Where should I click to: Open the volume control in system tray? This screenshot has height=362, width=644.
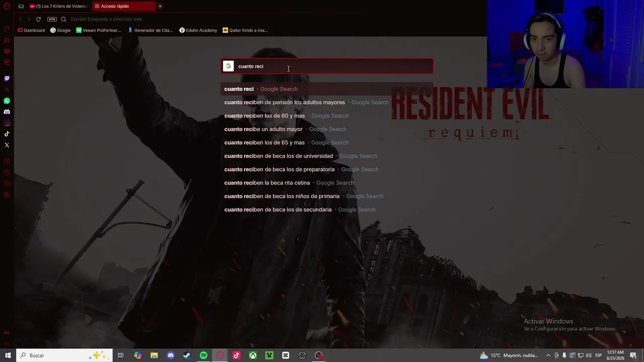coord(588,355)
